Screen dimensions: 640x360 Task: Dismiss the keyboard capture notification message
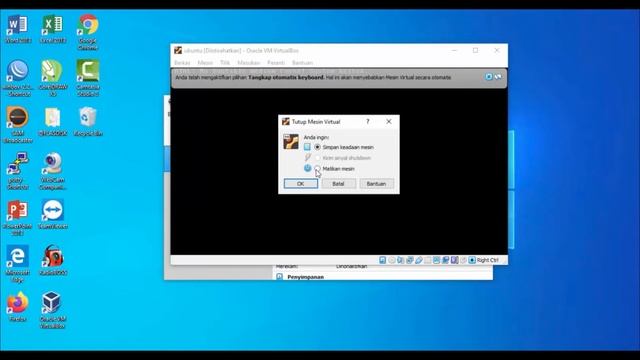tap(489, 77)
